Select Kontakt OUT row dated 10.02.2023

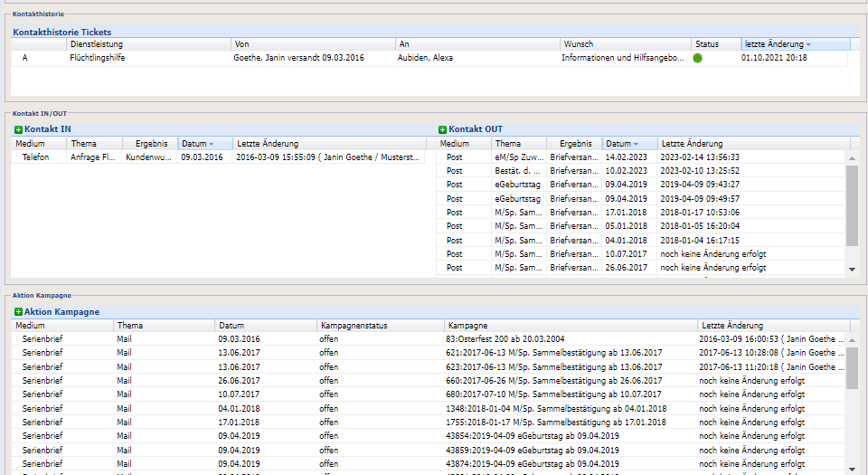(640, 170)
